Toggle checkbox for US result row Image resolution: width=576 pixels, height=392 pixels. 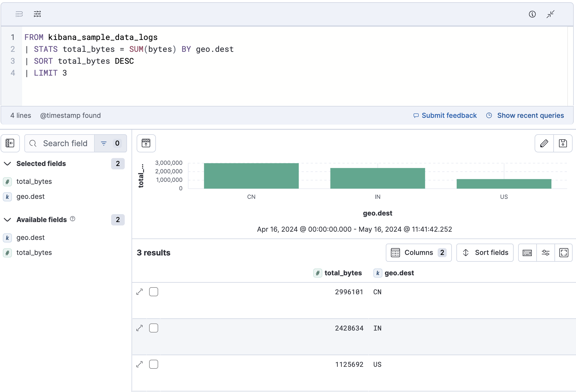pos(154,365)
